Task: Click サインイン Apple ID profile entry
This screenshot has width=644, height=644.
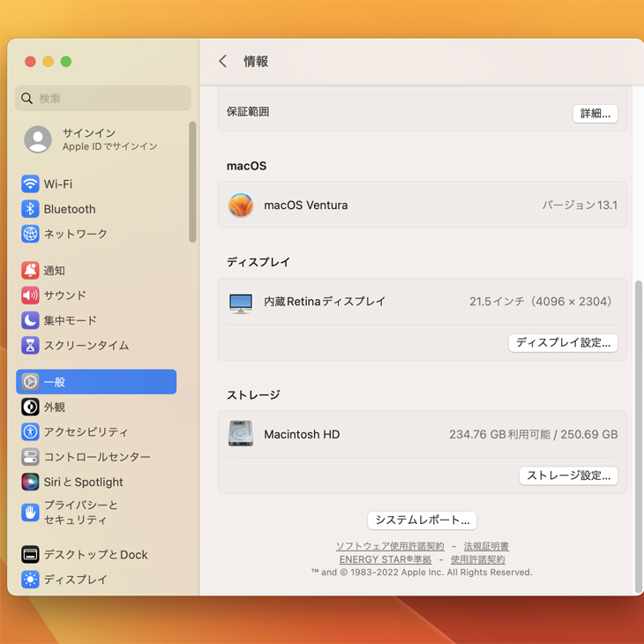Action: tap(97, 139)
